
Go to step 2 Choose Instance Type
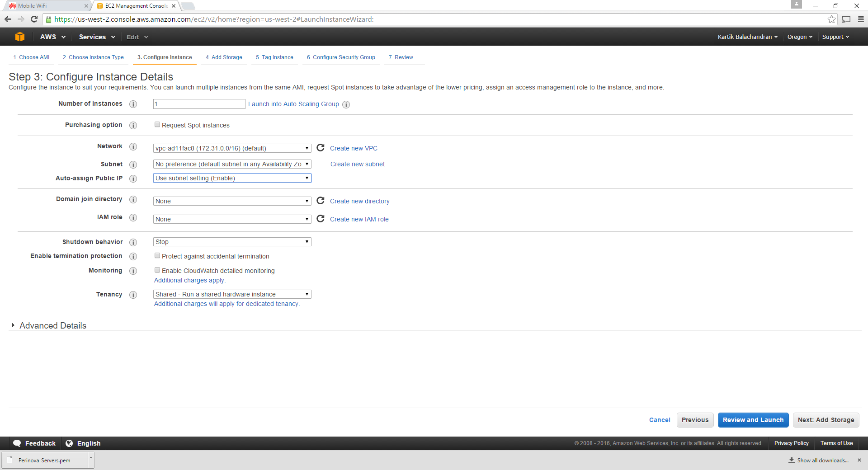(93, 57)
